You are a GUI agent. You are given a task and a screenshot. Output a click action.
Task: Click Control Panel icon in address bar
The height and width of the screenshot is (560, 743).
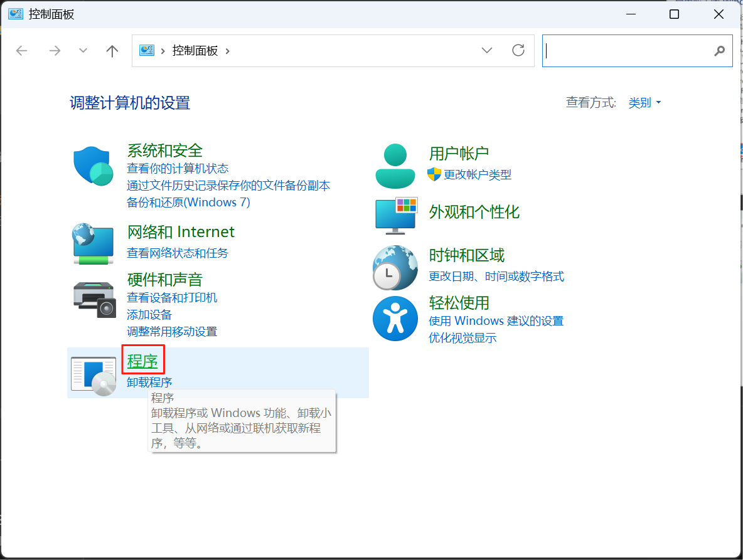[x=147, y=50]
